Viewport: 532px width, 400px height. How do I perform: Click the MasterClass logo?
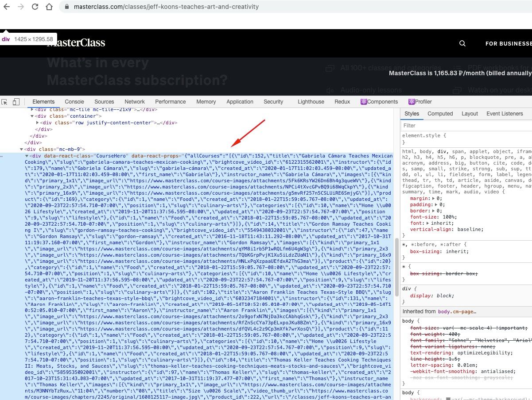[76, 43]
